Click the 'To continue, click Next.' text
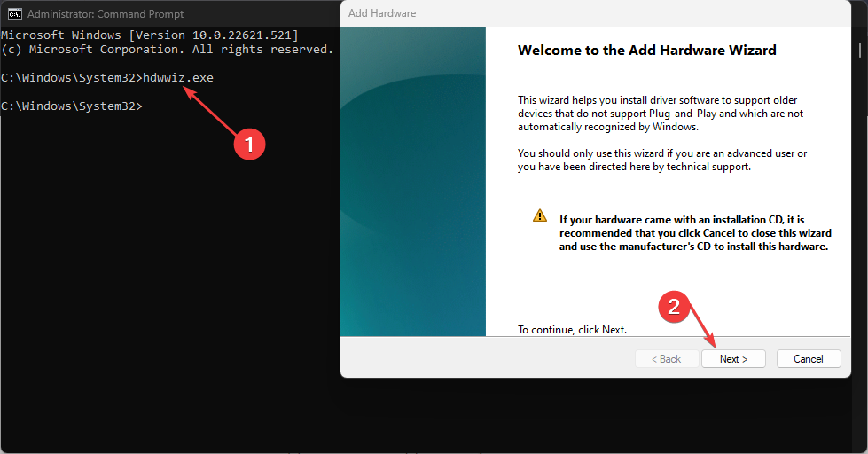Viewport: 868px width, 454px height. click(573, 330)
